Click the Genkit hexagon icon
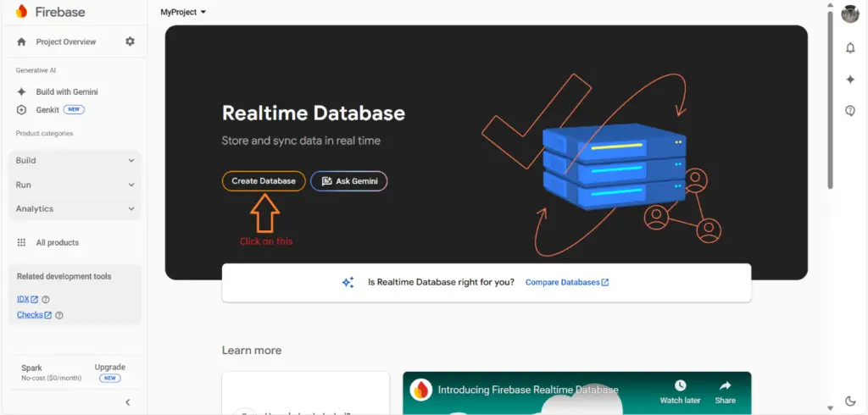The width and height of the screenshot is (868, 415). click(21, 109)
